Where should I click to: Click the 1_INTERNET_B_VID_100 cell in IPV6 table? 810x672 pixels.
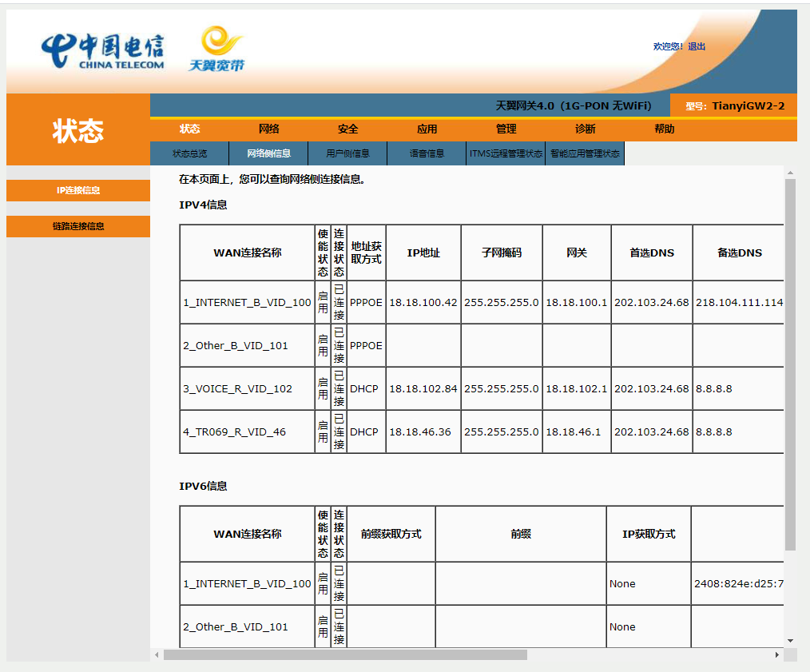[x=247, y=583]
